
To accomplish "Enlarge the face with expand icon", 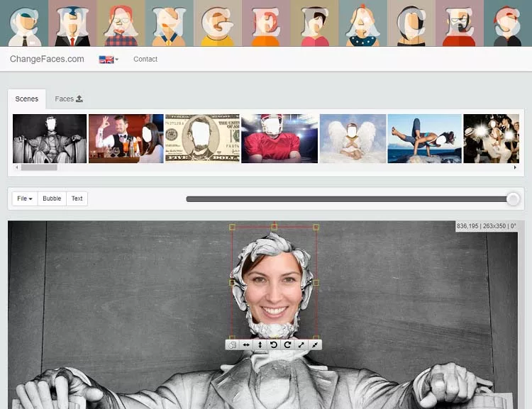I will pyautogui.click(x=301, y=345).
